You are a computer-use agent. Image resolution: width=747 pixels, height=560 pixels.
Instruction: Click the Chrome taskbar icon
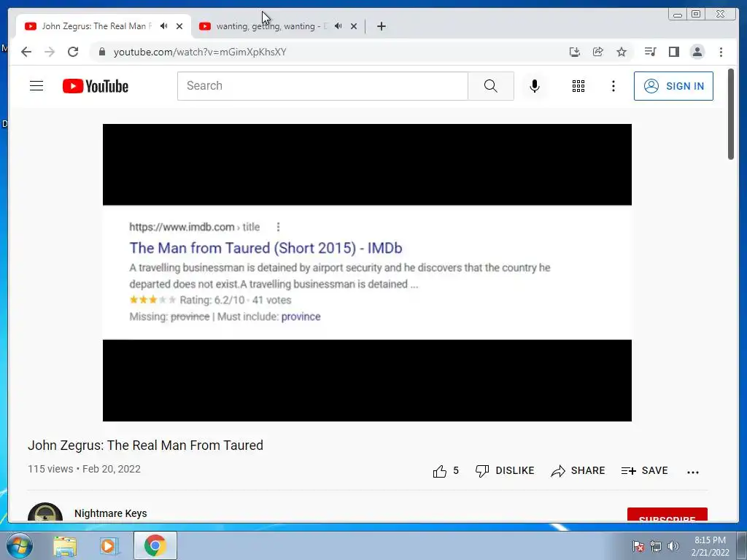pos(155,545)
